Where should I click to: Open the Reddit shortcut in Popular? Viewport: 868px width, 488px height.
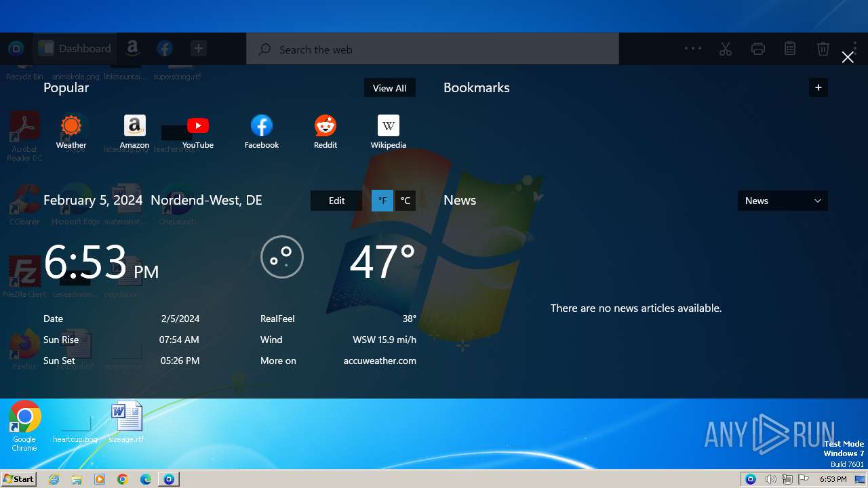pos(325,132)
